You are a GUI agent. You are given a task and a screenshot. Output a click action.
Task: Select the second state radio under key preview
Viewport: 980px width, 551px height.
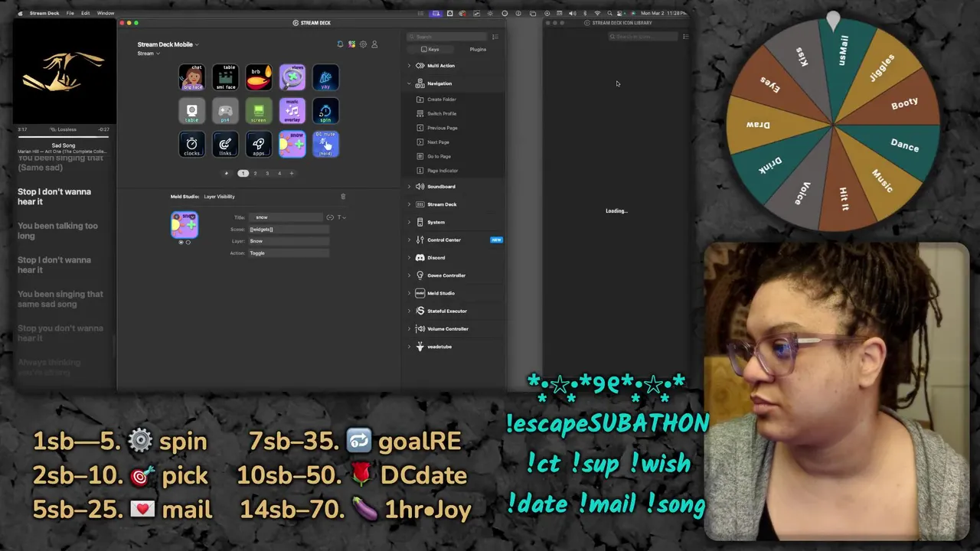tap(188, 243)
